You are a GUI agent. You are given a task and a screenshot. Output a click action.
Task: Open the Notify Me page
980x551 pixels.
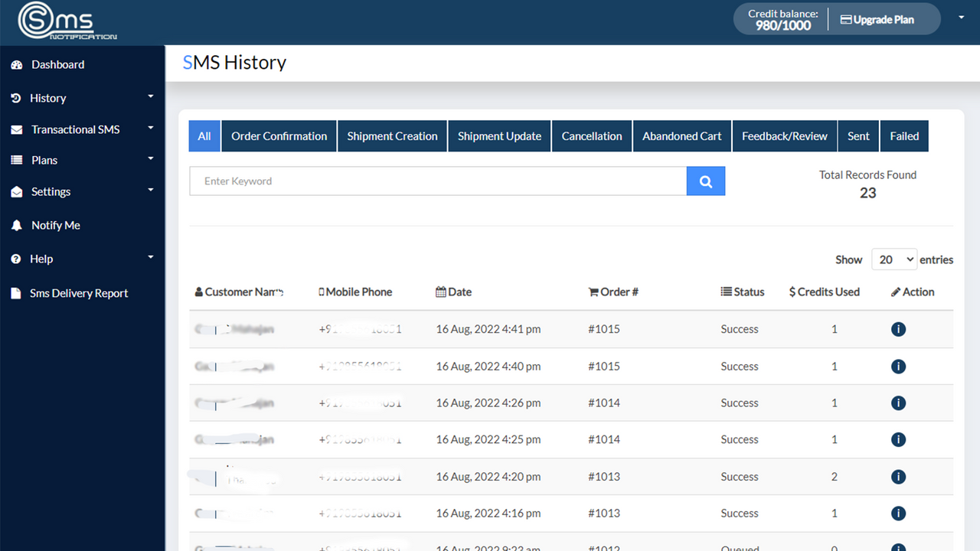[56, 226]
